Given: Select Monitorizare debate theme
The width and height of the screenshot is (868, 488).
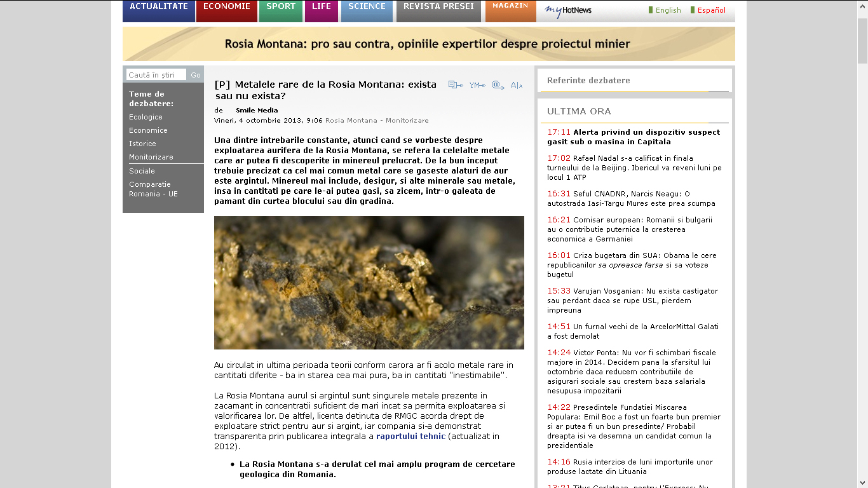Looking at the screenshot, I should point(151,157).
